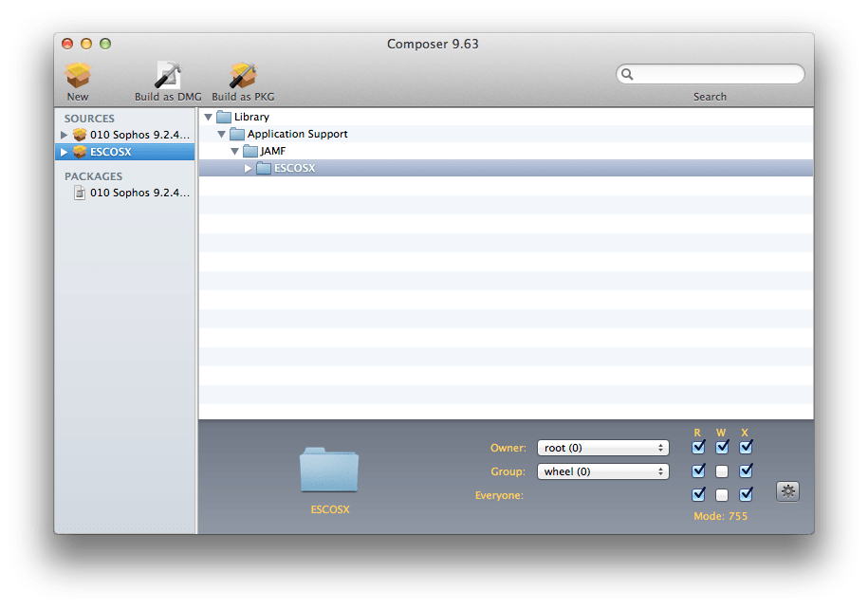868x609 pixels.
Task: Collapse the JAMF folder triangle
Action: (x=235, y=151)
